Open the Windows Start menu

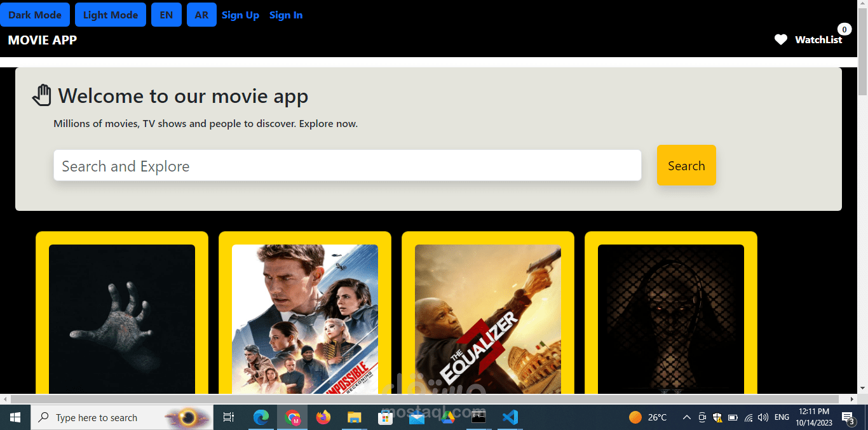click(15, 417)
